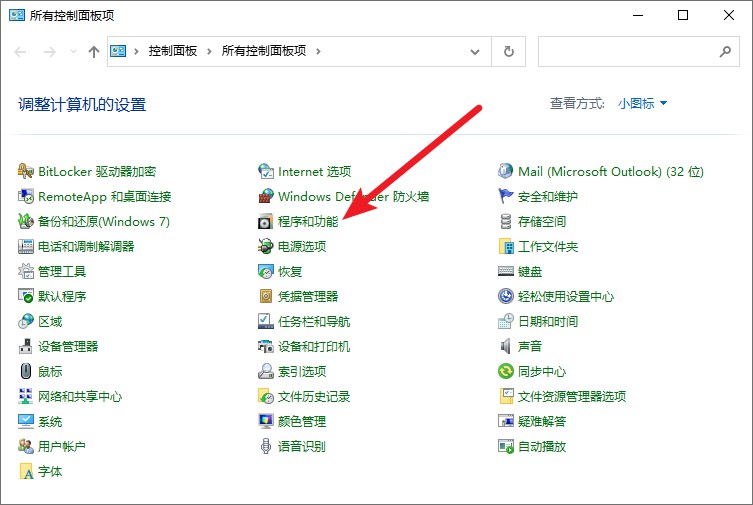Open the 电源选项 link
753x505 pixels.
coord(302,246)
